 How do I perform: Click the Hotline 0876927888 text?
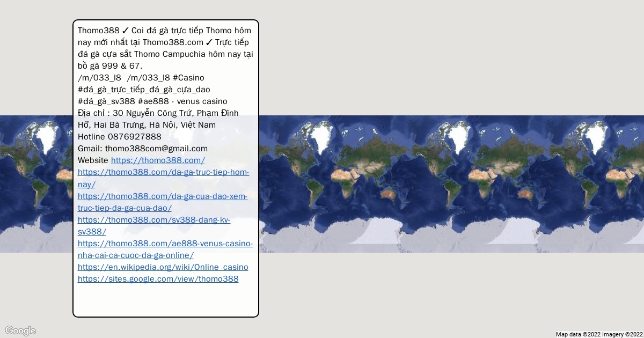tap(120, 137)
